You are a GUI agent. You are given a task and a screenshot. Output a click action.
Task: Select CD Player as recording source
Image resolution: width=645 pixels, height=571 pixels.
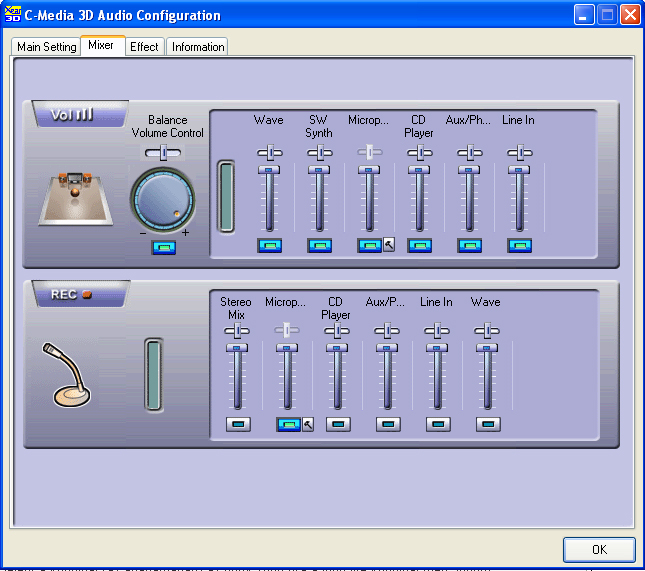[x=338, y=424]
